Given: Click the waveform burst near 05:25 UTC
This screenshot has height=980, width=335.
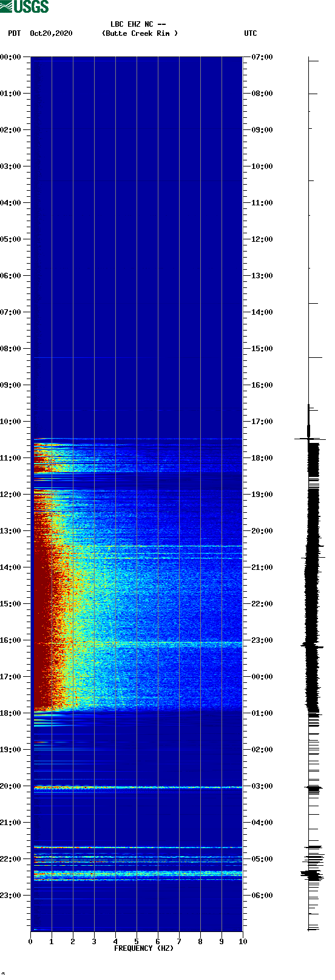Looking at the screenshot, I should point(312,875).
